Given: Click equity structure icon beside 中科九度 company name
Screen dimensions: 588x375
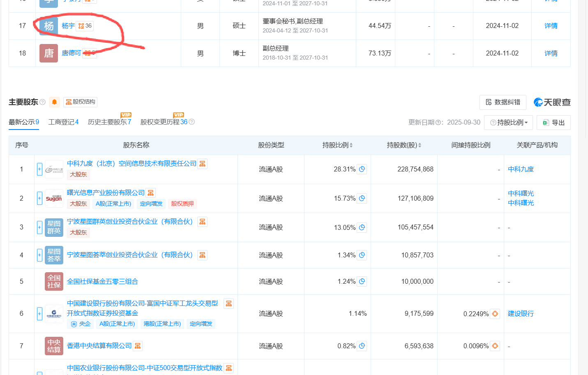Looking at the screenshot, I should [202, 164].
